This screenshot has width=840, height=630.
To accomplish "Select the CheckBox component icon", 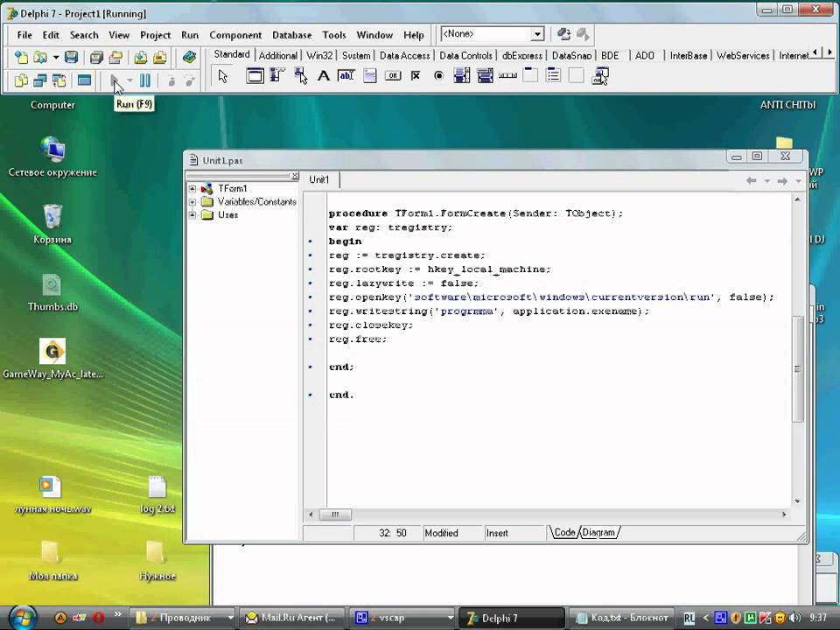I will pos(416,75).
